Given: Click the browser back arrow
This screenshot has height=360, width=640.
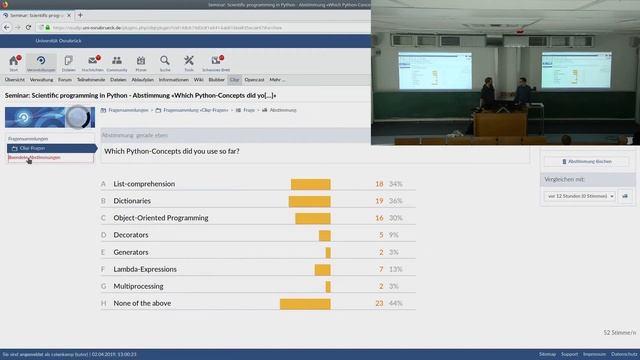Looking at the screenshot, I should pyautogui.click(x=7, y=27).
